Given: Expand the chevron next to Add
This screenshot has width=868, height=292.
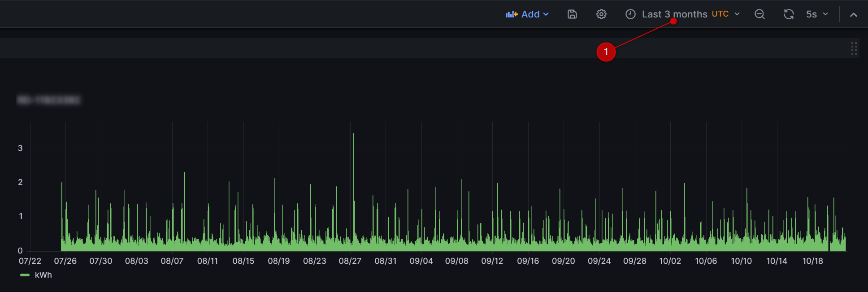Looking at the screenshot, I should [x=546, y=14].
